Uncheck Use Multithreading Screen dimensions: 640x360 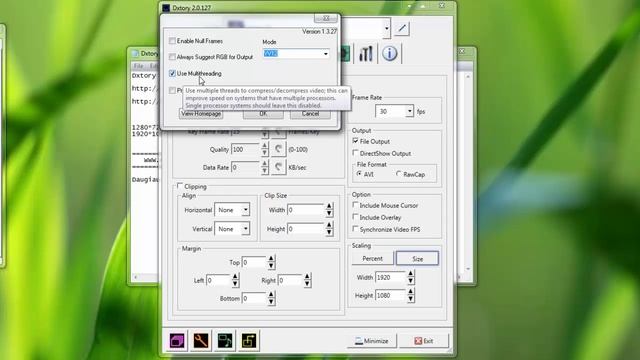[x=172, y=73]
